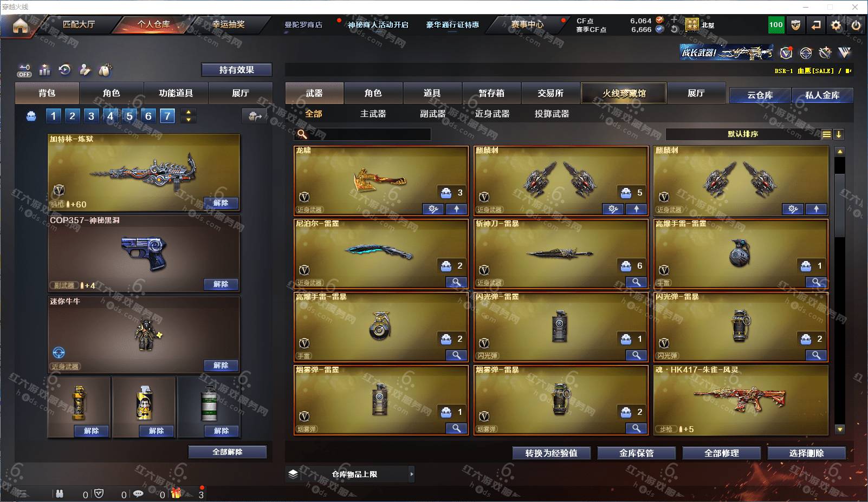The height and width of the screenshot is (502, 868).
Task: Click the home lobby icon
Action: coord(20,25)
